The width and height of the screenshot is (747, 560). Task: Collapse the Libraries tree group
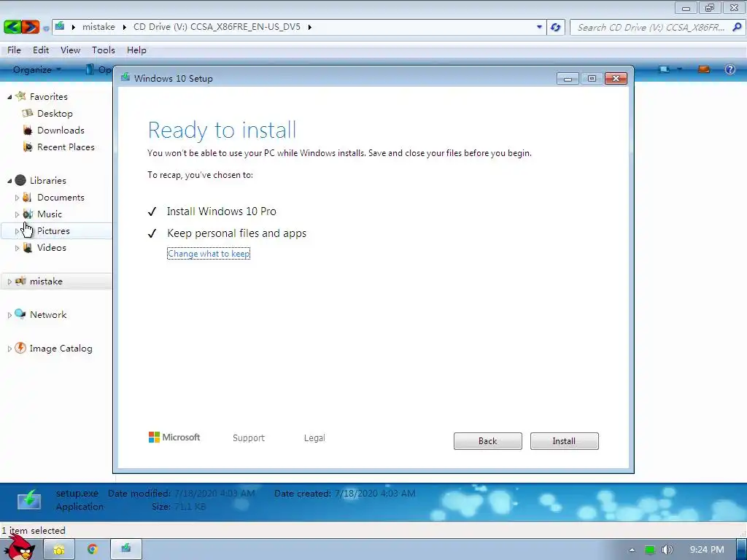tap(9, 181)
